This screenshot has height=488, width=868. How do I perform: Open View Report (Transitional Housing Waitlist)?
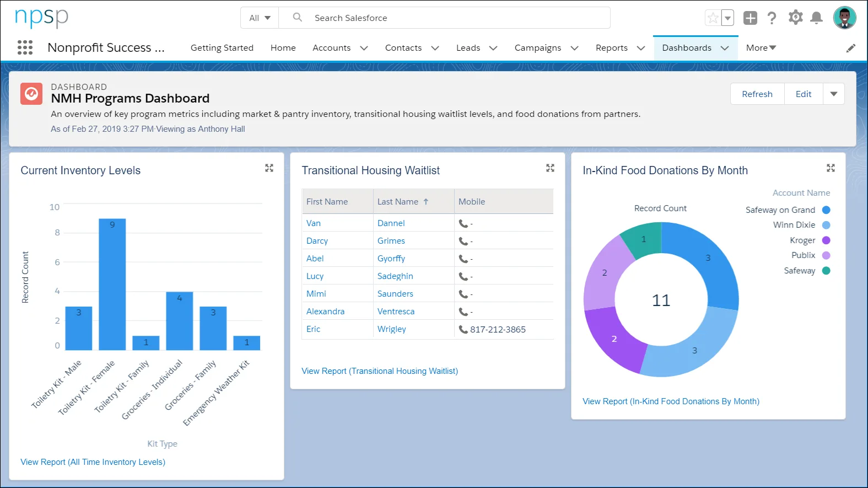380,371
